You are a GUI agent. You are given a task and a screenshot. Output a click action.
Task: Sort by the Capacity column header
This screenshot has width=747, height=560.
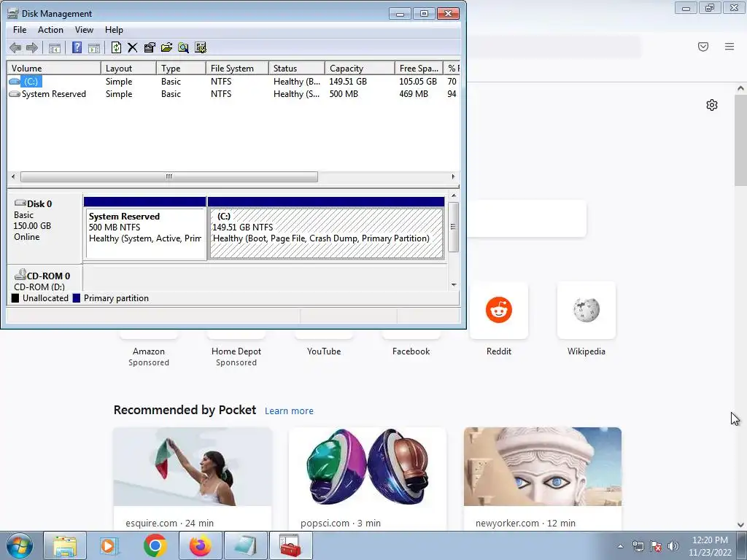[x=360, y=68]
